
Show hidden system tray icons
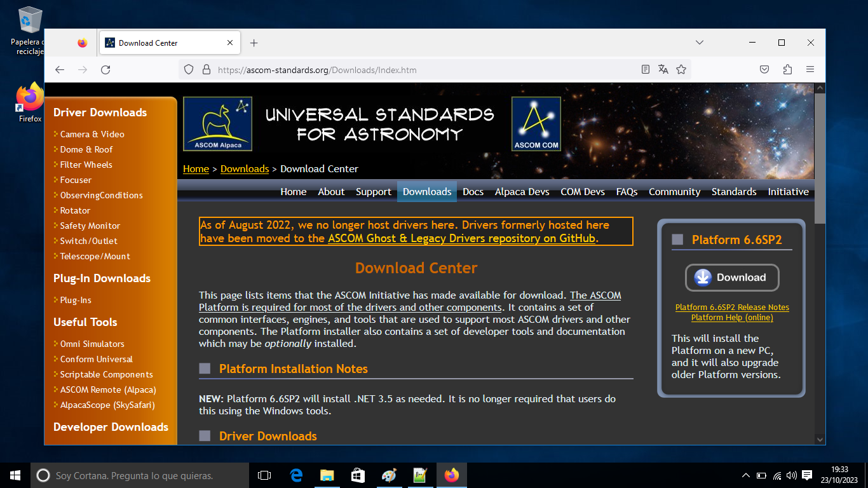pyautogui.click(x=746, y=475)
